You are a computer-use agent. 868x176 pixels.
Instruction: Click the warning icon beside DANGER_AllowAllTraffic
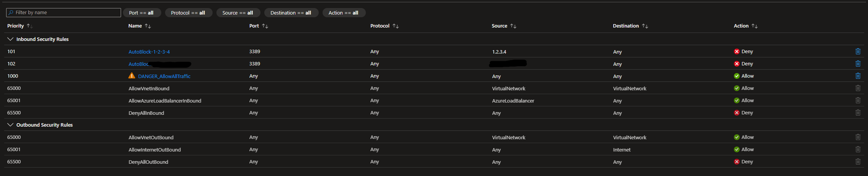coord(132,76)
